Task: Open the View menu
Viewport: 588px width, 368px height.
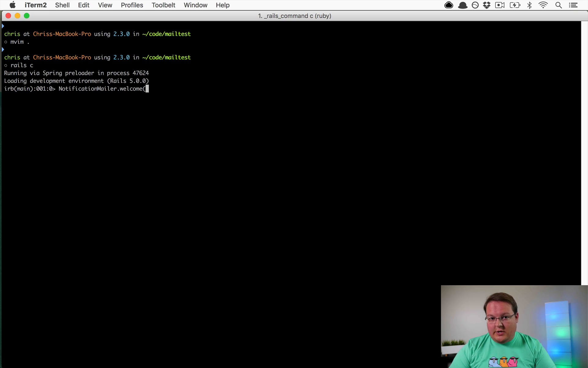Action: point(105,5)
